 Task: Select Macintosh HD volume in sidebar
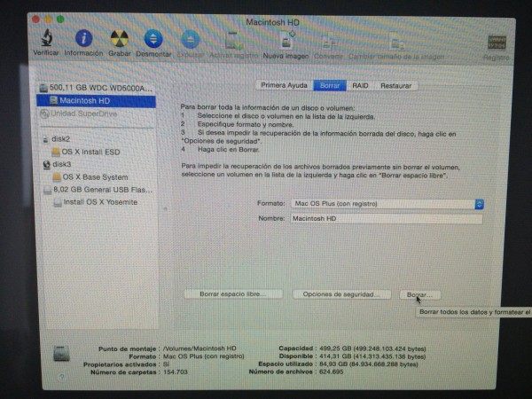[x=97, y=101]
